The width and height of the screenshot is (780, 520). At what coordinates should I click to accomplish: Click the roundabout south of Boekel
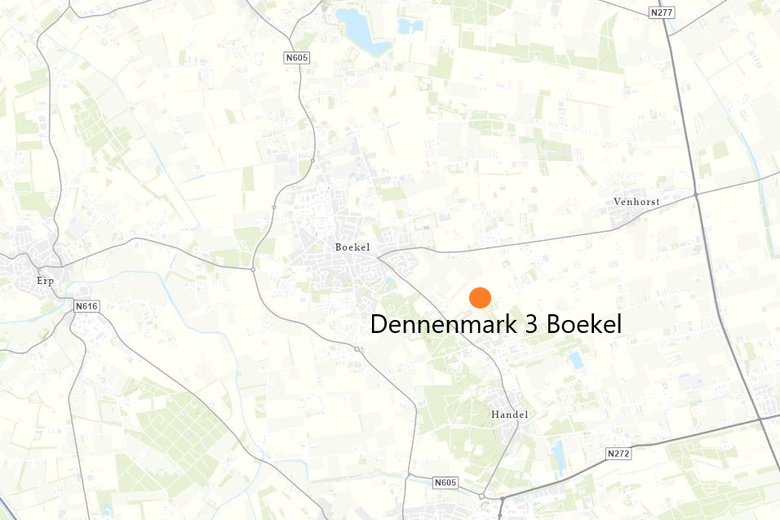357,349
